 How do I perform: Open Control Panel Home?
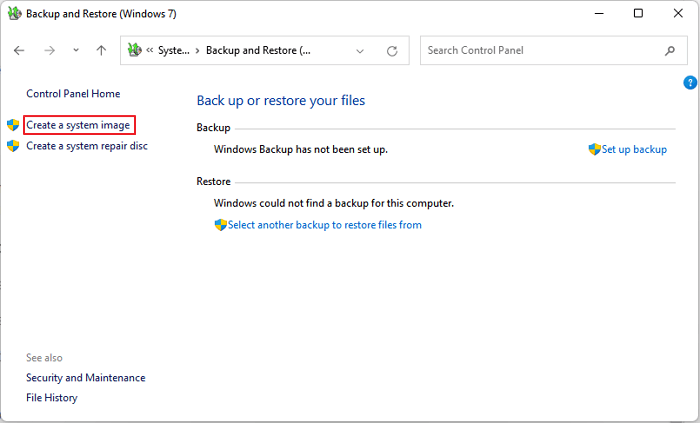pos(73,94)
